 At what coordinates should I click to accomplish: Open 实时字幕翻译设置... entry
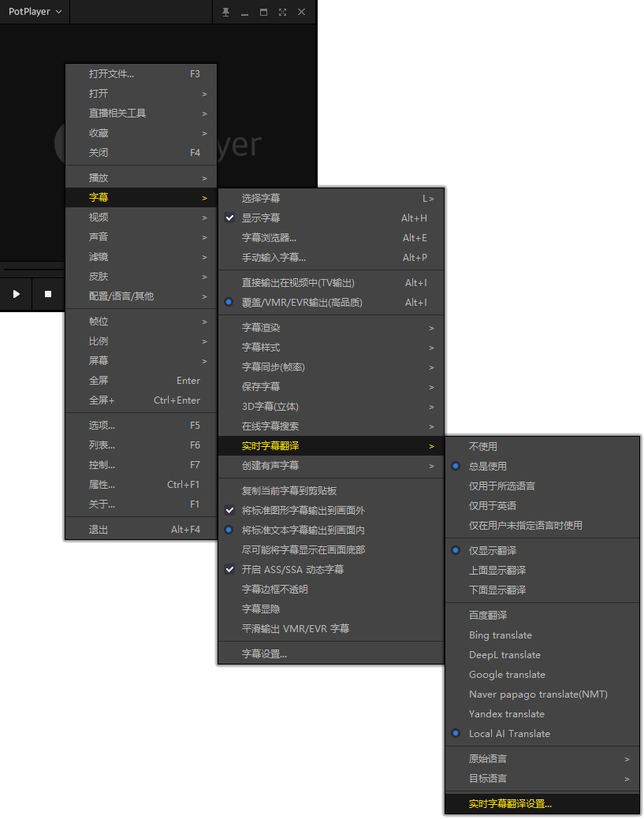(542, 804)
